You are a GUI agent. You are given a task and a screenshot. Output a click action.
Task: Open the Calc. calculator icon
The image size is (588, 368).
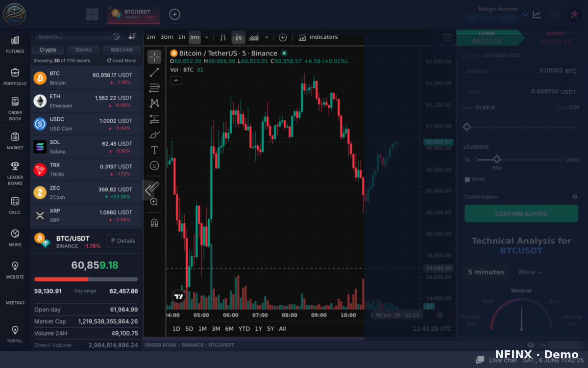[x=15, y=205]
